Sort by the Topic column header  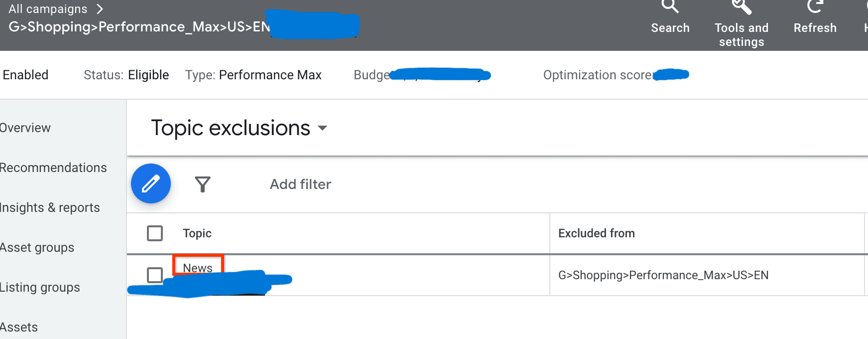pyautogui.click(x=197, y=233)
